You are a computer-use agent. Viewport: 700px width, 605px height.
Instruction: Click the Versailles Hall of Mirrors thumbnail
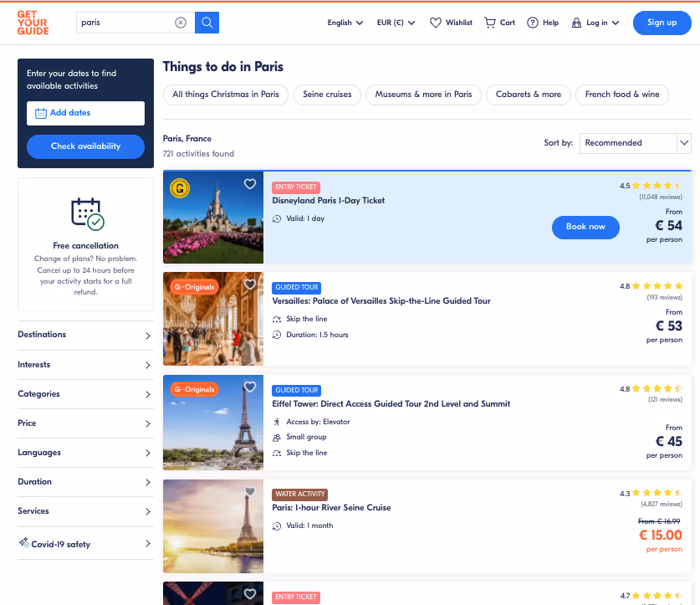(213, 319)
